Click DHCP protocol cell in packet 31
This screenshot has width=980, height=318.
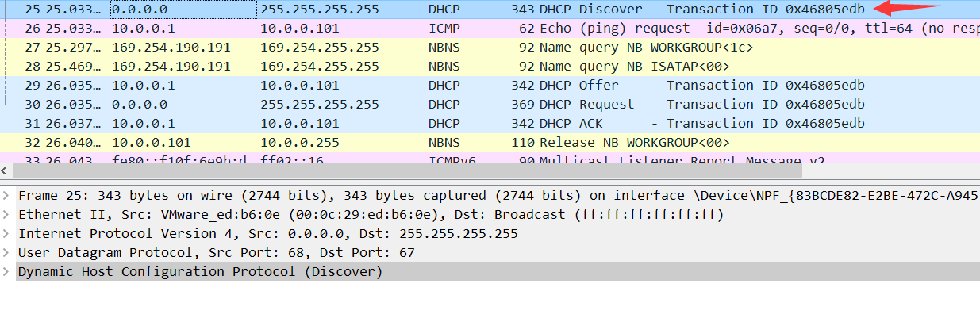click(444, 124)
